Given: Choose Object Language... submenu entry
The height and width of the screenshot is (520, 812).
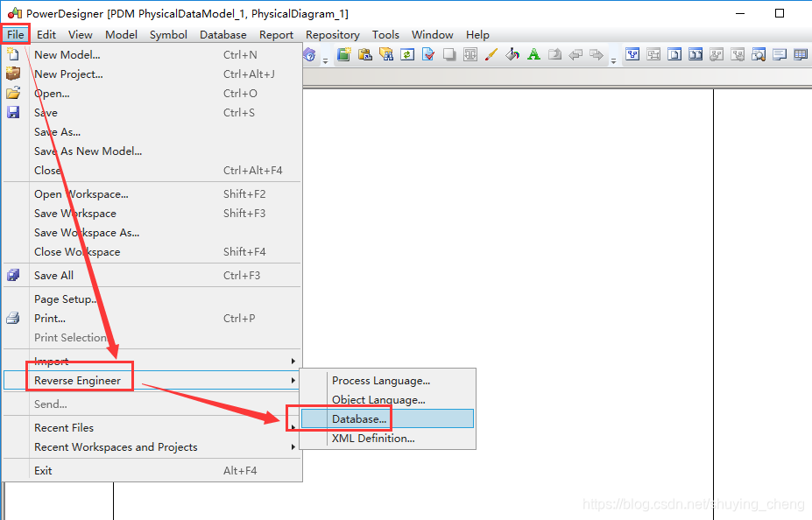Looking at the screenshot, I should 387,399.
